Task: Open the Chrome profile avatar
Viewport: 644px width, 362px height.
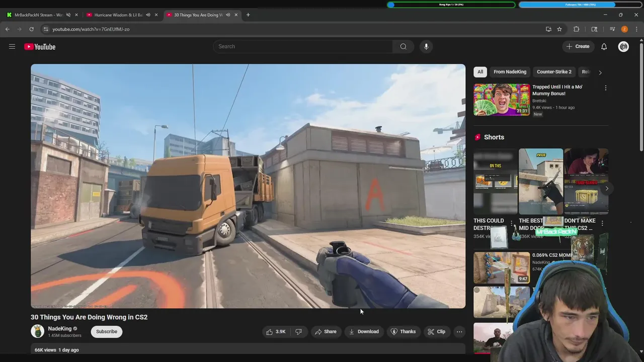Action: click(x=624, y=29)
